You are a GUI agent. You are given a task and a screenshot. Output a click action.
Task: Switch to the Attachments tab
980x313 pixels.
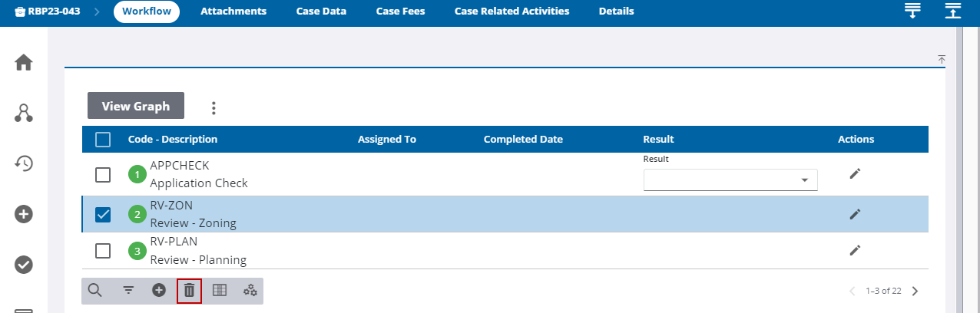click(x=233, y=12)
